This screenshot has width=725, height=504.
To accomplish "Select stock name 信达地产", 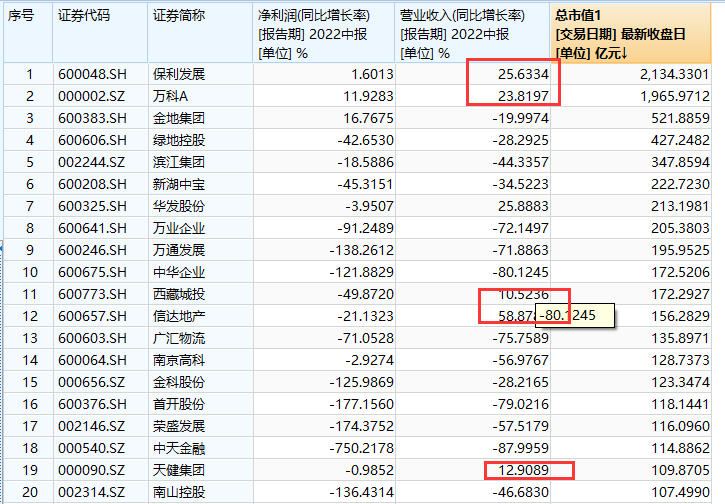I will 179,316.
